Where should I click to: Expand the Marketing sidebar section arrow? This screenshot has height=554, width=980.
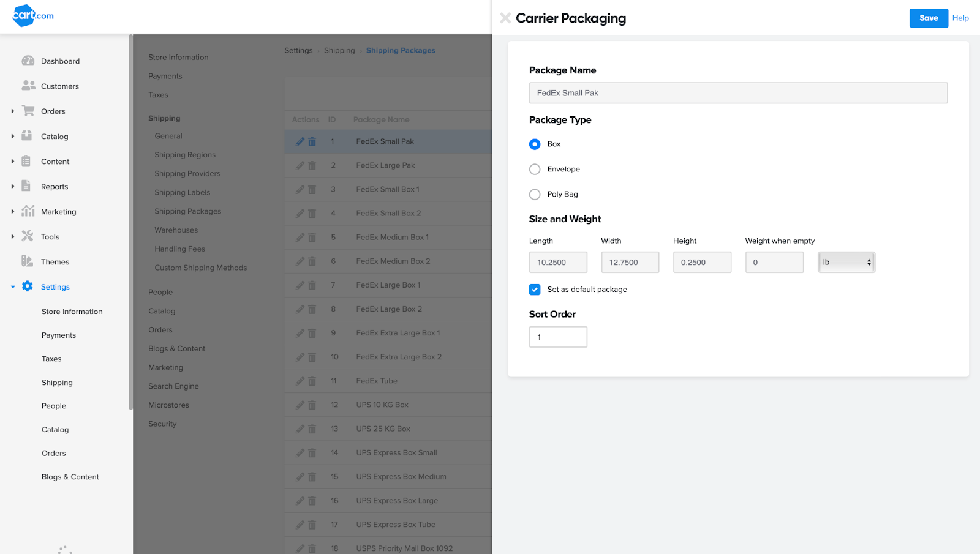coord(12,211)
